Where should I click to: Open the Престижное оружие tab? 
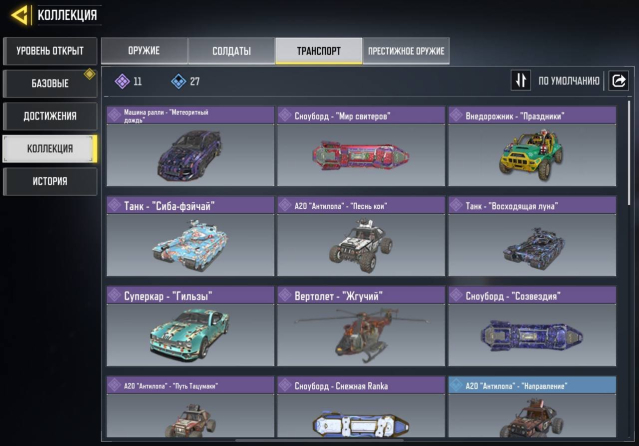[406, 51]
